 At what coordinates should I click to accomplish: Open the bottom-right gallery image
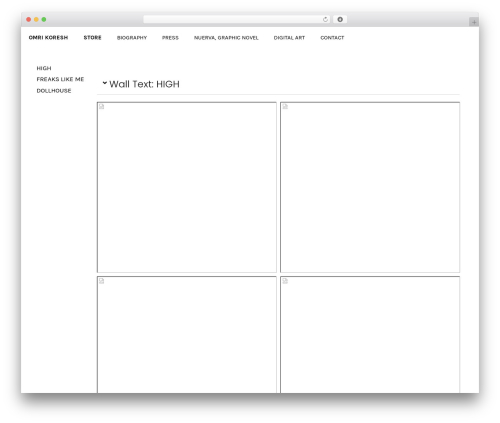pyautogui.click(x=370, y=335)
